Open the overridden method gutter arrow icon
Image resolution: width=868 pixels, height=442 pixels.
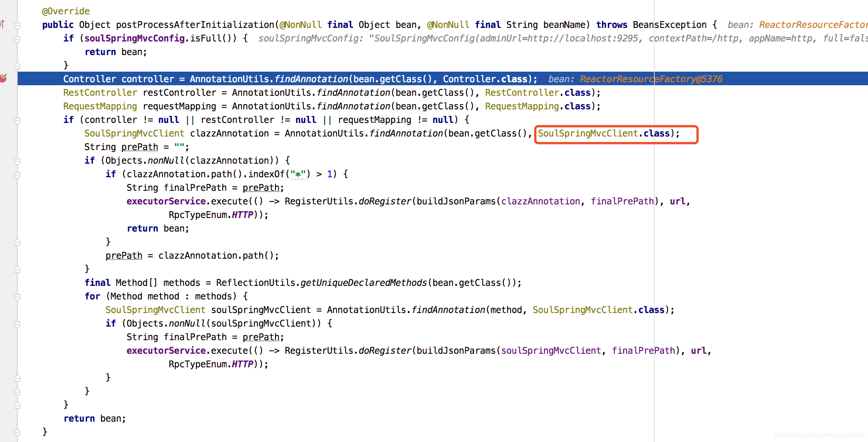pyautogui.click(x=3, y=25)
